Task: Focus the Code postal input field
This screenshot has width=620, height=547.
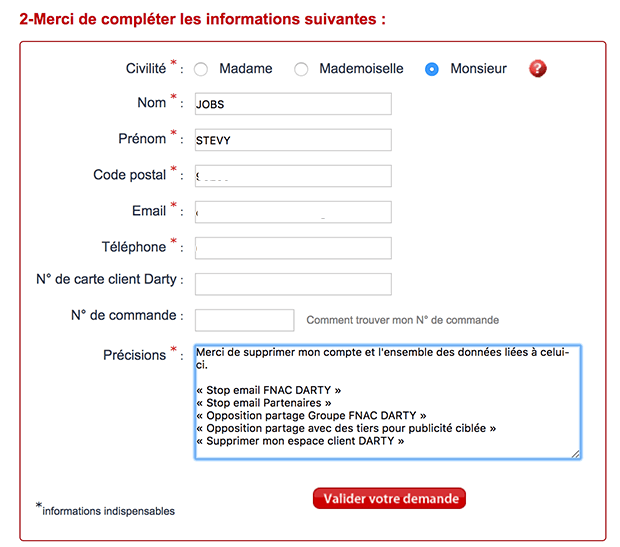Action: 293,176
